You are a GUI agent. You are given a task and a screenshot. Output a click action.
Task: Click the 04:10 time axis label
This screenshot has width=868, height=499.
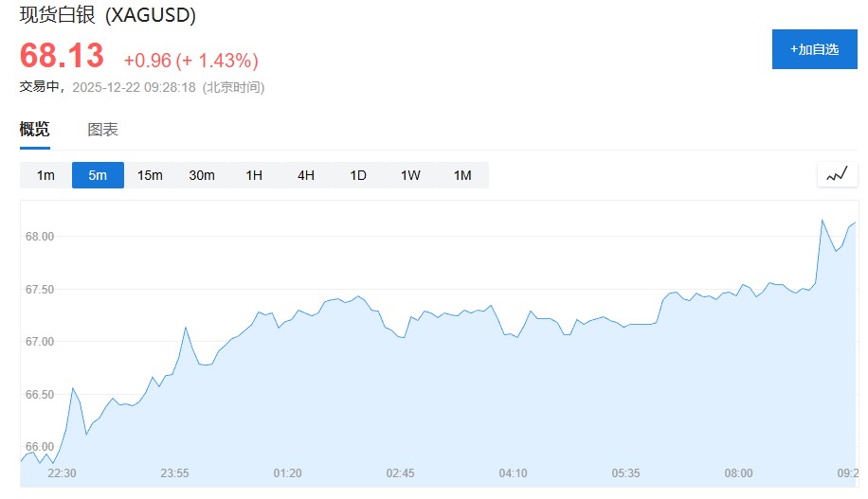[x=513, y=472]
